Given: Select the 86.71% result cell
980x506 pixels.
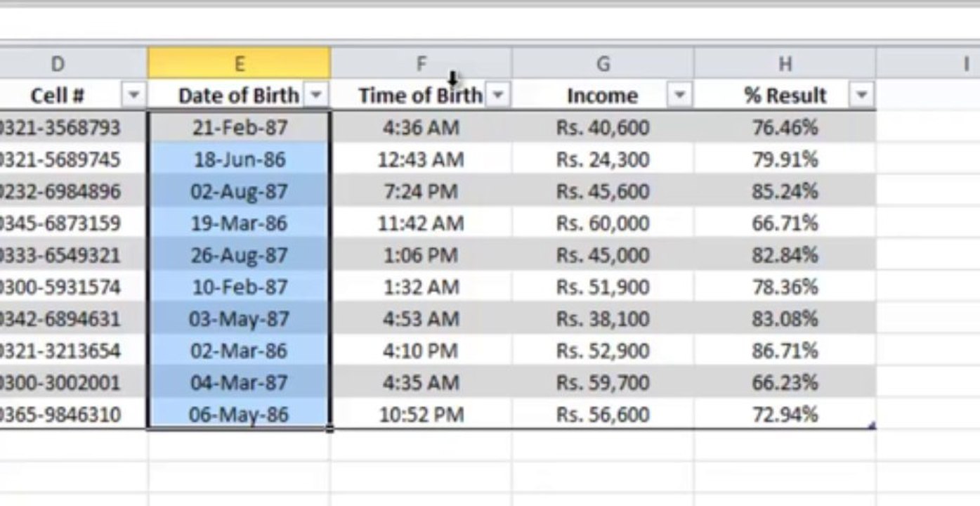Looking at the screenshot, I should (x=785, y=351).
